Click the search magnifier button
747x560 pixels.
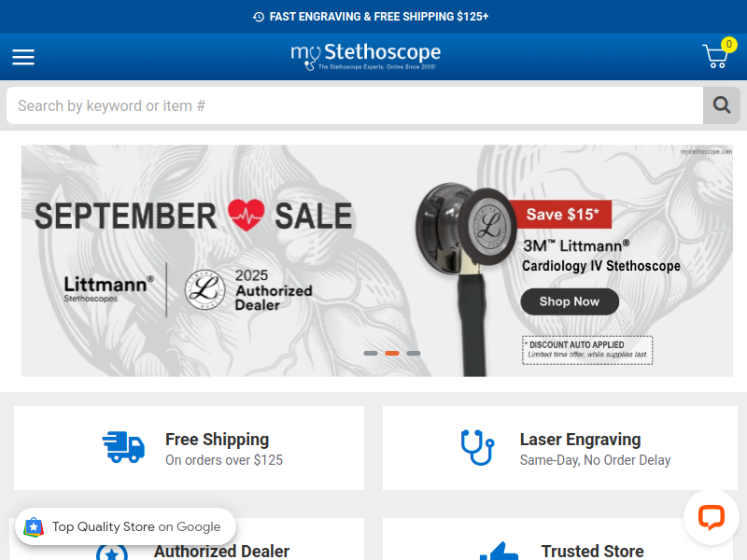721,105
